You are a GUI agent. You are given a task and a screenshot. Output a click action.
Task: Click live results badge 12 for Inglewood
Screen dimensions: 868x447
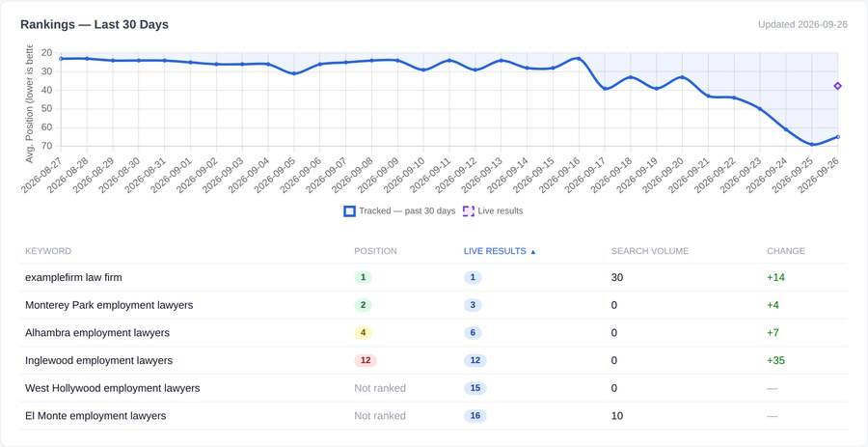point(475,360)
